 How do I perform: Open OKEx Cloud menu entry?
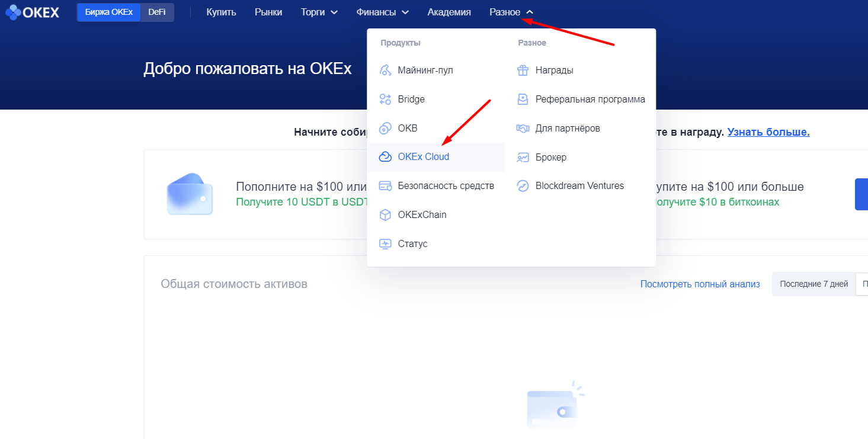click(x=436, y=157)
